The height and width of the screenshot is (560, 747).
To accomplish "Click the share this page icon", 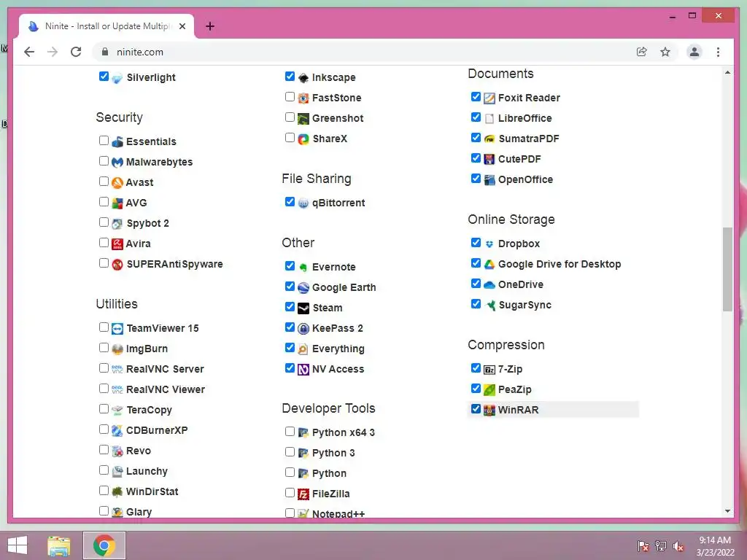I will click(x=642, y=52).
